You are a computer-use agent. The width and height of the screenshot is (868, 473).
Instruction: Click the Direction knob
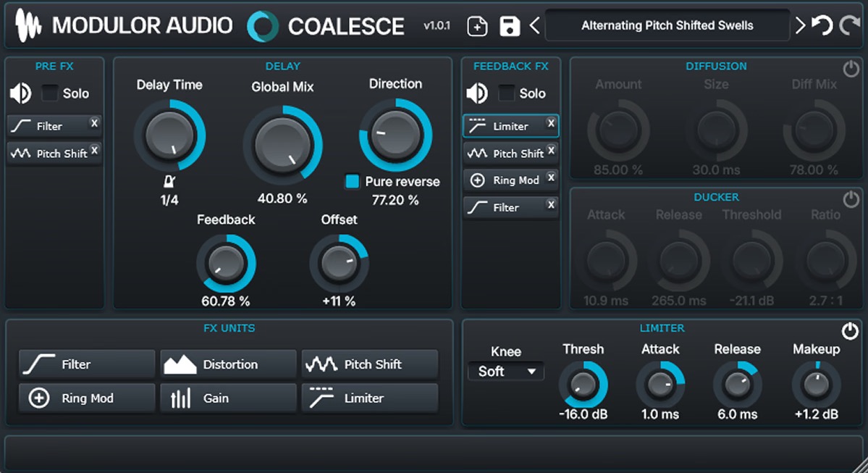click(395, 135)
